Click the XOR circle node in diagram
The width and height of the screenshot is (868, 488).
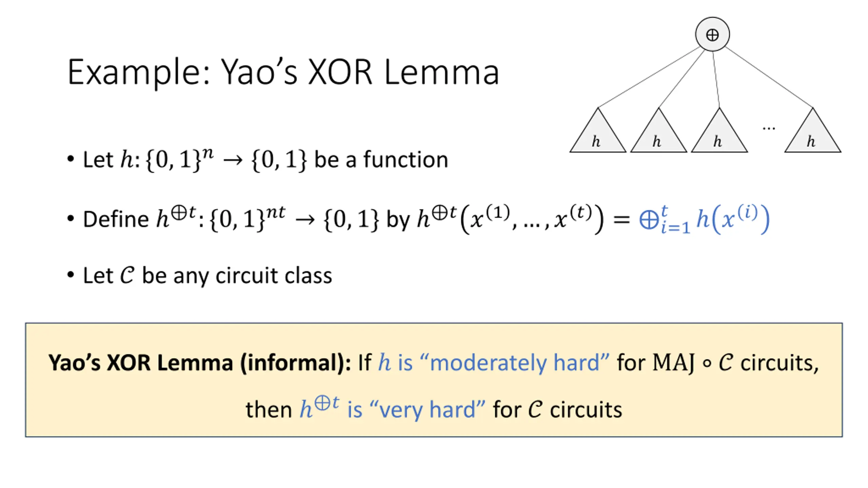pos(712,34)
